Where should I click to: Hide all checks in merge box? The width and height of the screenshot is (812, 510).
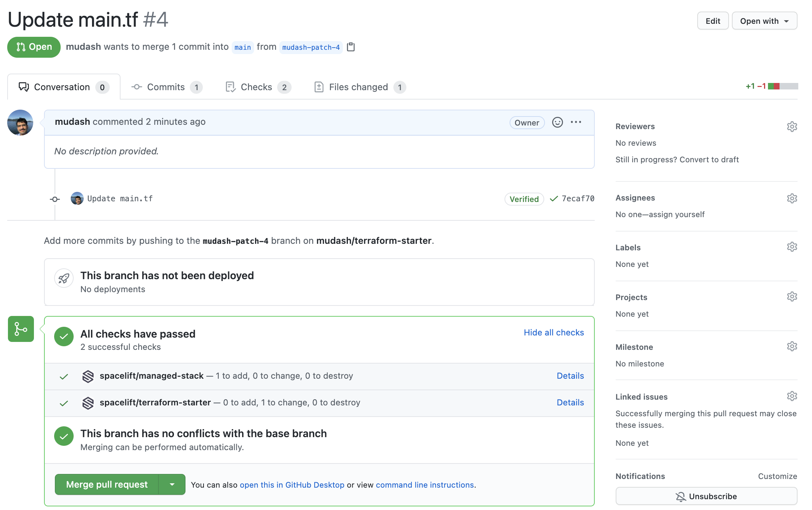(x=554, y=333)
